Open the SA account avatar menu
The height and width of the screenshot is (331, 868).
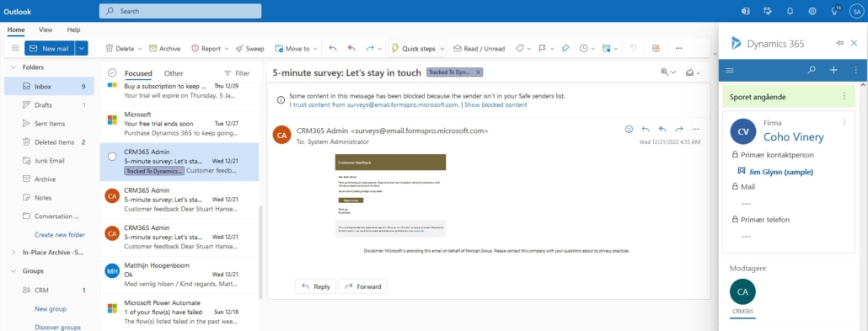[857, 11]
